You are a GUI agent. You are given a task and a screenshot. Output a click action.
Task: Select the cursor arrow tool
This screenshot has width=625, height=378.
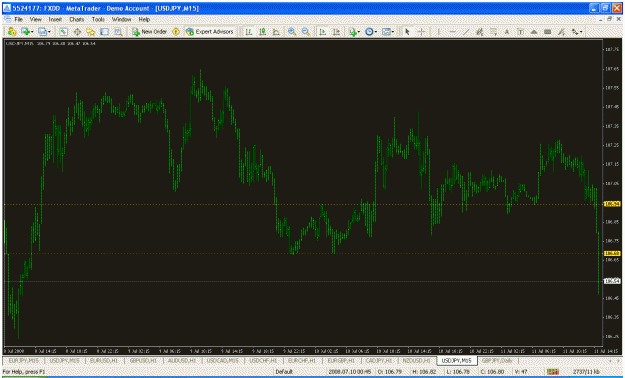pyautogui.click(x=407, y=32)
